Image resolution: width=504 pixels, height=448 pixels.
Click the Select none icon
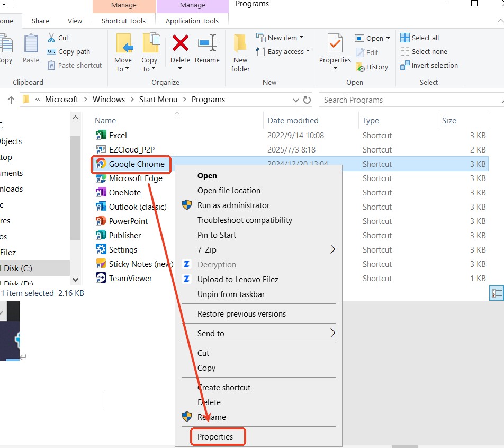click(405, 51)
